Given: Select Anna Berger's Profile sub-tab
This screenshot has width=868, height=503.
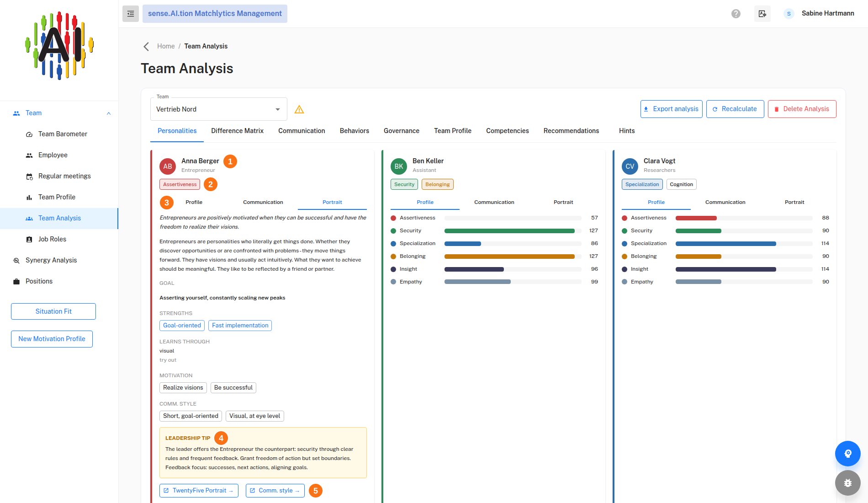Looking at the screenshot, I should pyautogui.click(x=194, y=202).
